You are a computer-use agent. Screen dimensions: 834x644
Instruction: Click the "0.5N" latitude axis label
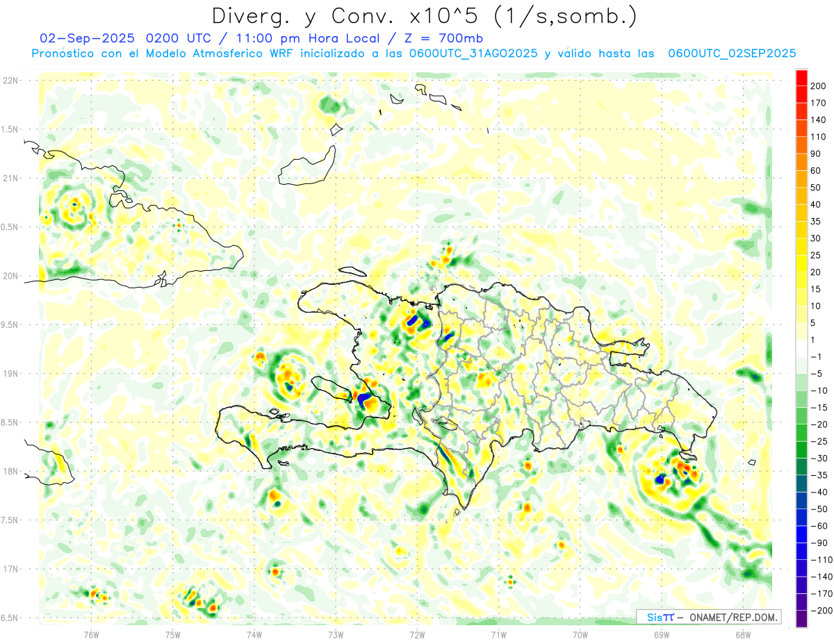click(x=10, y=227)
